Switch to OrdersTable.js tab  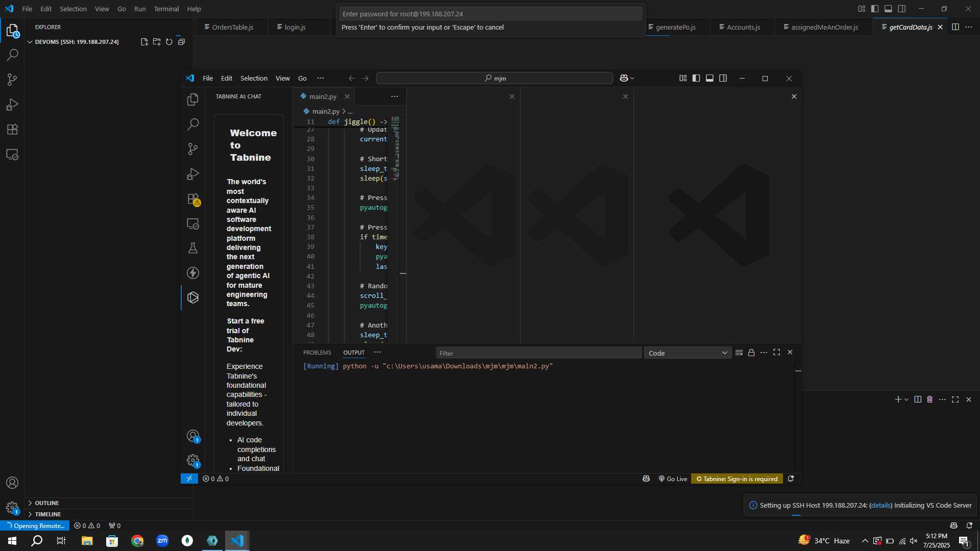coord(232,27)
